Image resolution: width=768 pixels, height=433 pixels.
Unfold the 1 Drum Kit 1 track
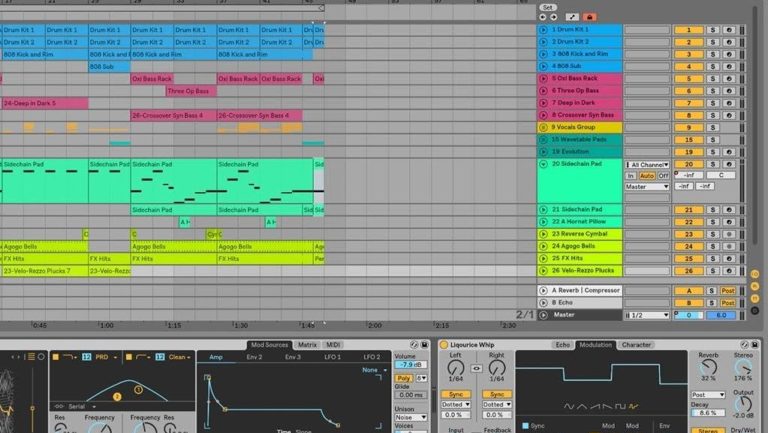tap(545, 30)
